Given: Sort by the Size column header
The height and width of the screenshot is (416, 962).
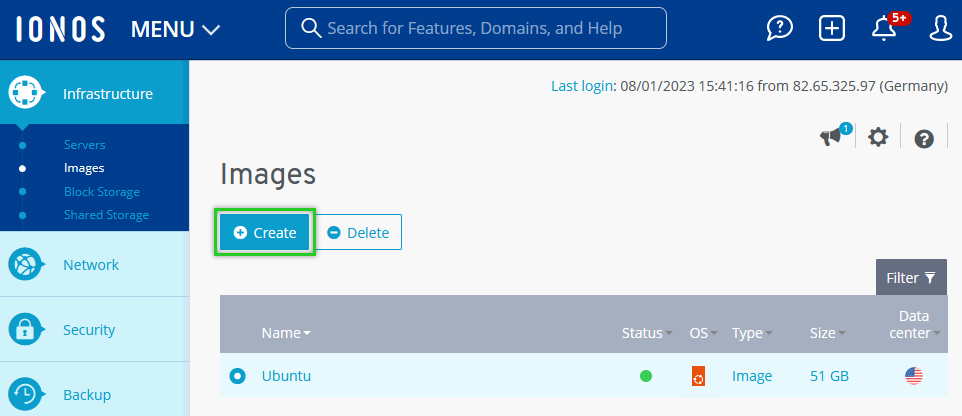Looking at the screenshot, I should pyautogui.click(x=827, y=333).
